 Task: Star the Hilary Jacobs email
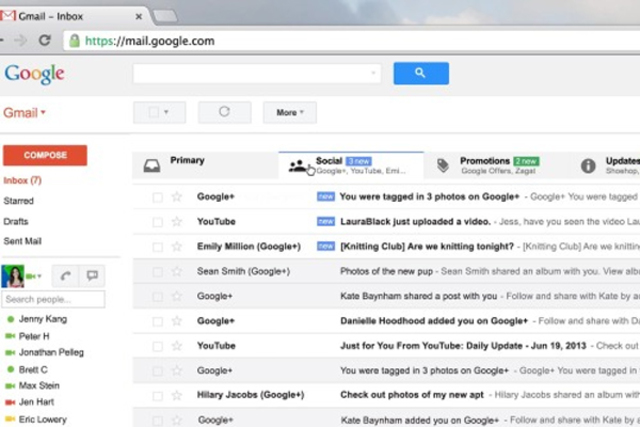(x=176, y=396)
